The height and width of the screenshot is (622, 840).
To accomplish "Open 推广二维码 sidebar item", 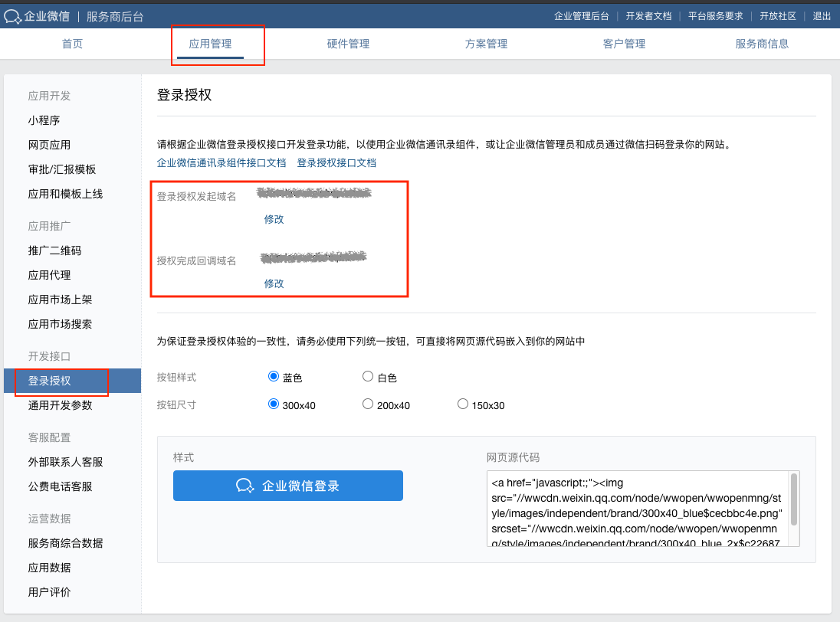I will point(54,250).
